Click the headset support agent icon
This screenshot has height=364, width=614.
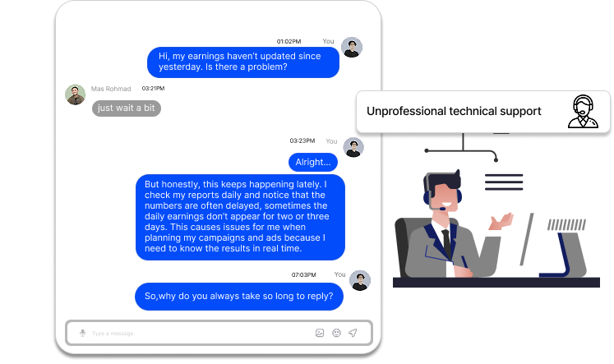pyautogui.click(x=583, y=112)
